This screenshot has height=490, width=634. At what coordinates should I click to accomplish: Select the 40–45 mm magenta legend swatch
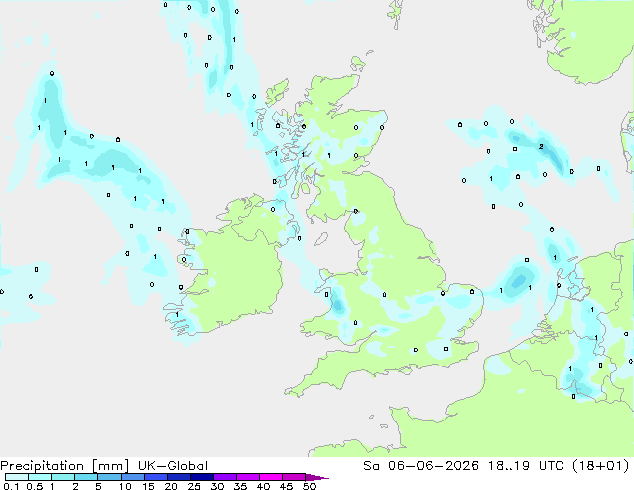[x=271, y=477]
